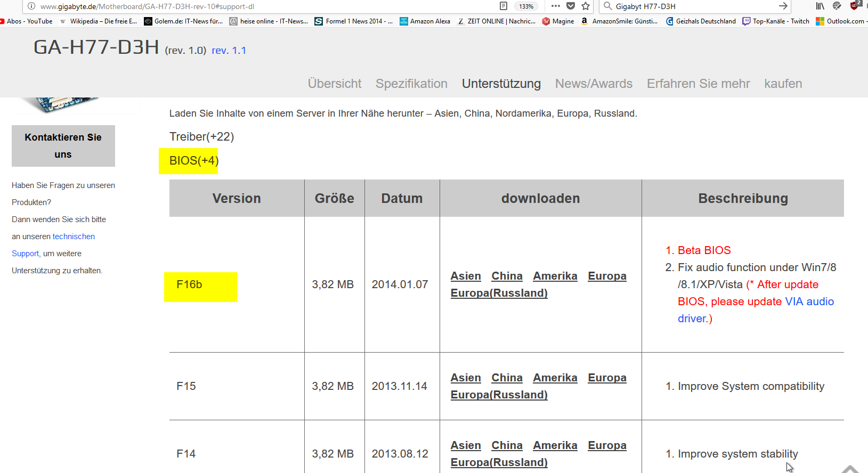868x473 pixels.
Task: Open Magine bookmark
Action: point(558,21)
